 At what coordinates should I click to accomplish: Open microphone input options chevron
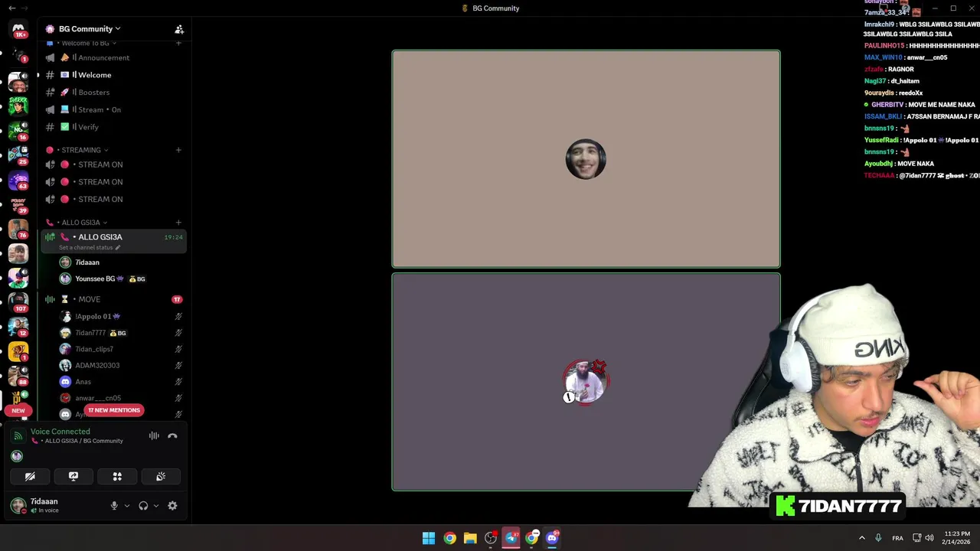point(127,506)
